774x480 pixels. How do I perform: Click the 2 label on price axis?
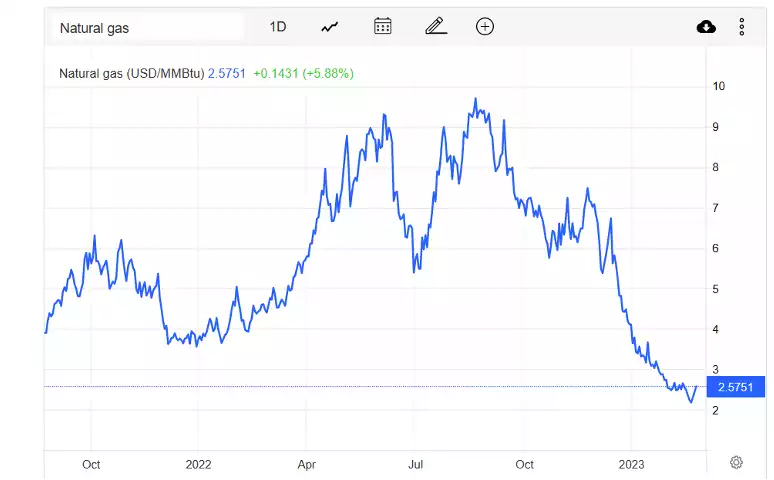715,410
